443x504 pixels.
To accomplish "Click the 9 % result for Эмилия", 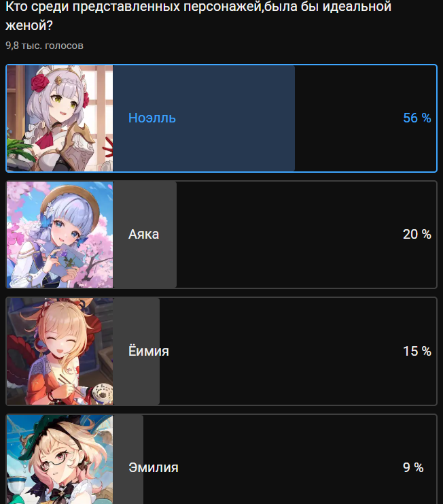I will (x=412, y=468).
